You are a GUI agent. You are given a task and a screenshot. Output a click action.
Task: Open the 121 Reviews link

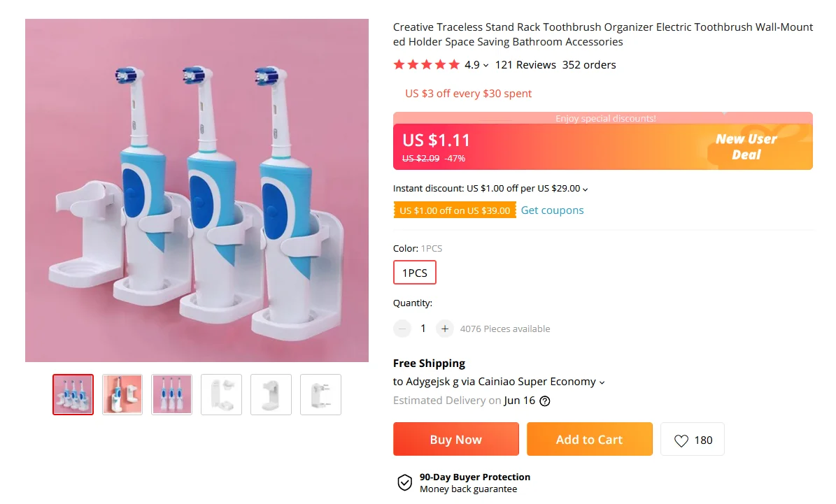click(525, 65)
